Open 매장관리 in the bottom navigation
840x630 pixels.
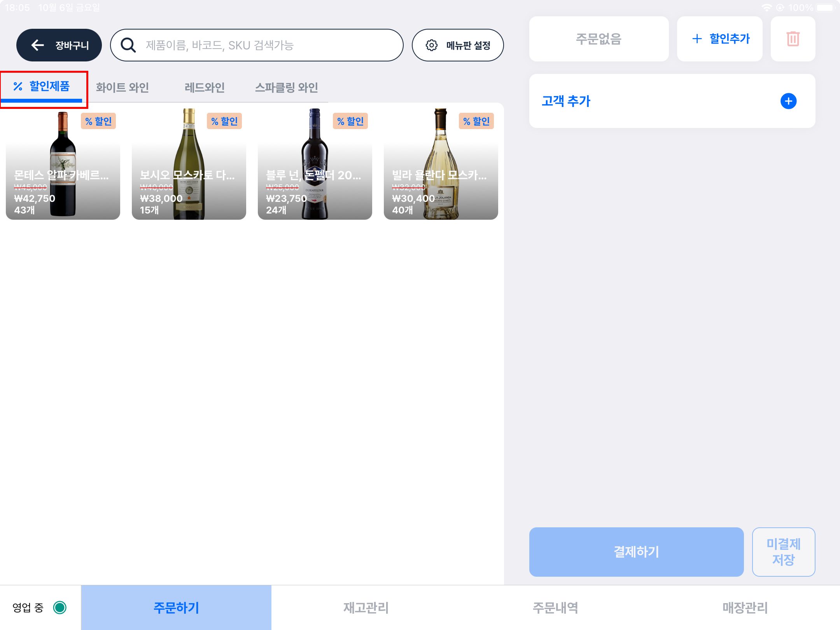click(745, 607)
